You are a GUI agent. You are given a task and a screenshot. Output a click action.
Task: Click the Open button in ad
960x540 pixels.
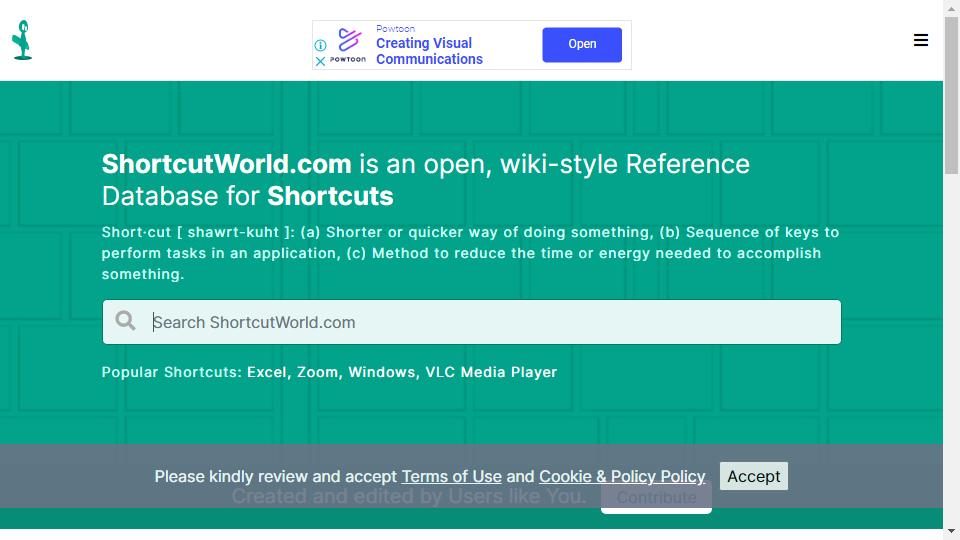click(582, 44)
